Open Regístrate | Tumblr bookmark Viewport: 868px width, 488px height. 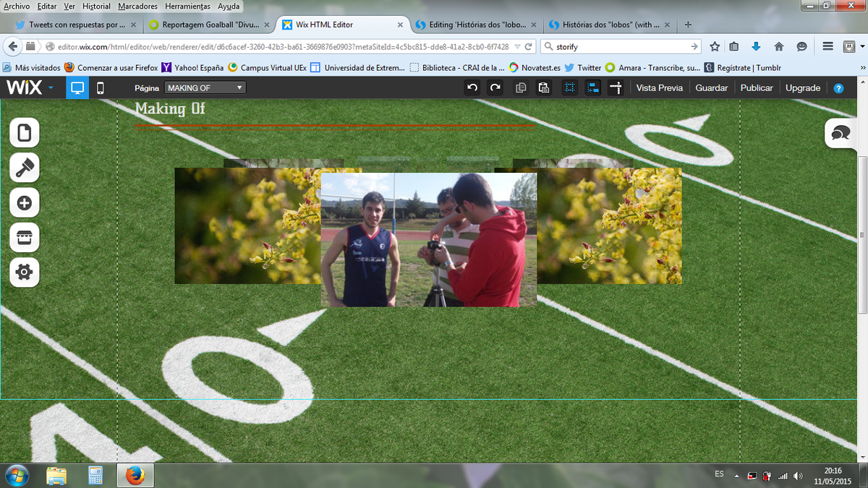click(x=743, y=67)
